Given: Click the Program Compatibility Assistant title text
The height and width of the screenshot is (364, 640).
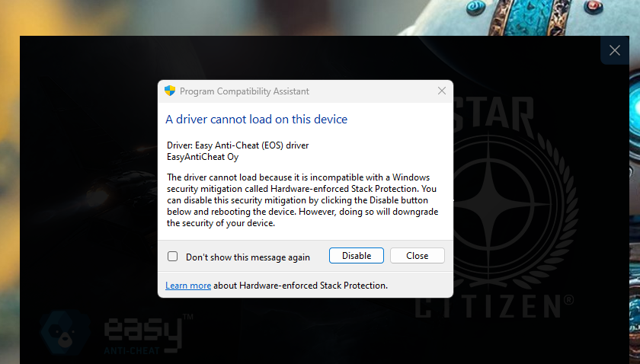Looking at the screenshot, I should click(244, 91).
